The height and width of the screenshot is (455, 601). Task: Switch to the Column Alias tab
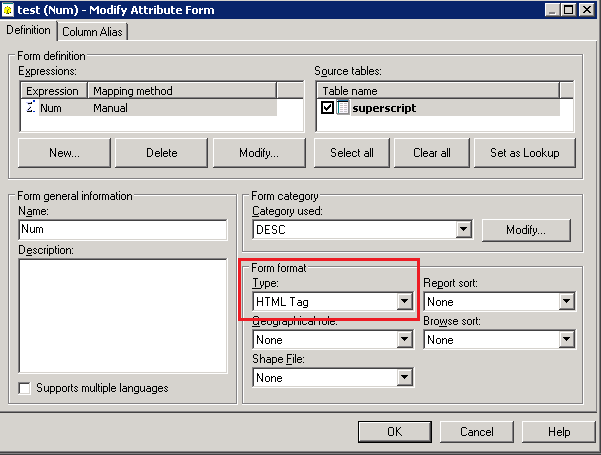pyautogui.click(x=92, y=32)
